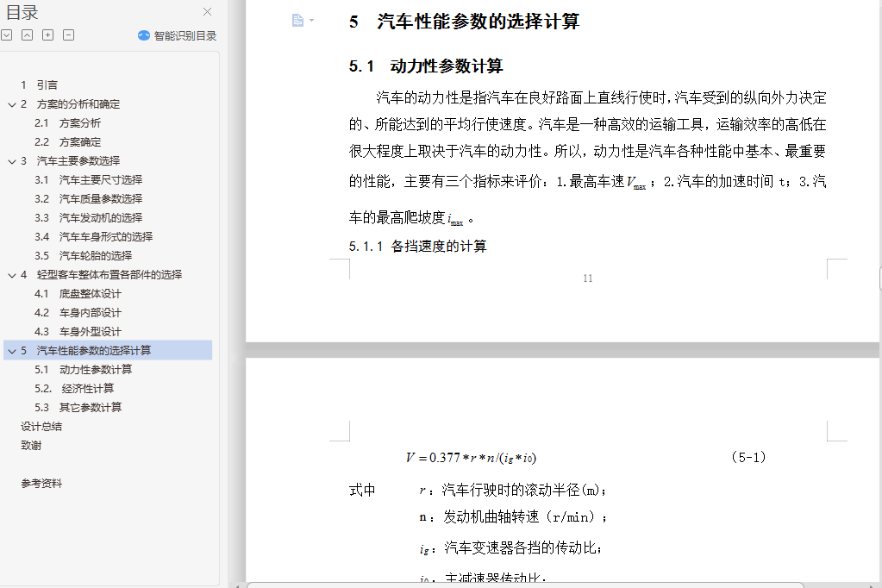Navigate to 4.3 车身外型设计

click(78, 332)
